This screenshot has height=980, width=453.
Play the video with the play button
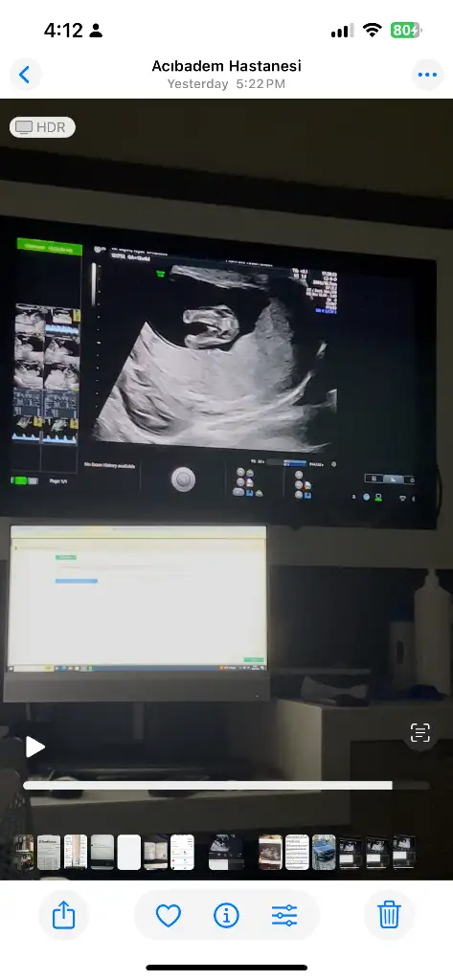[x=35, y=746]
